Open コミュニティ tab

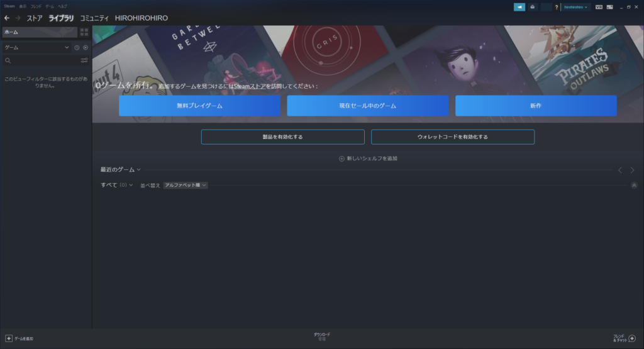point(94,18)
